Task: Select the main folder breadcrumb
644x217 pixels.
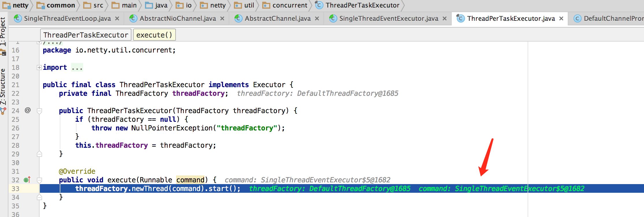Action: click(x=124, y=5)
